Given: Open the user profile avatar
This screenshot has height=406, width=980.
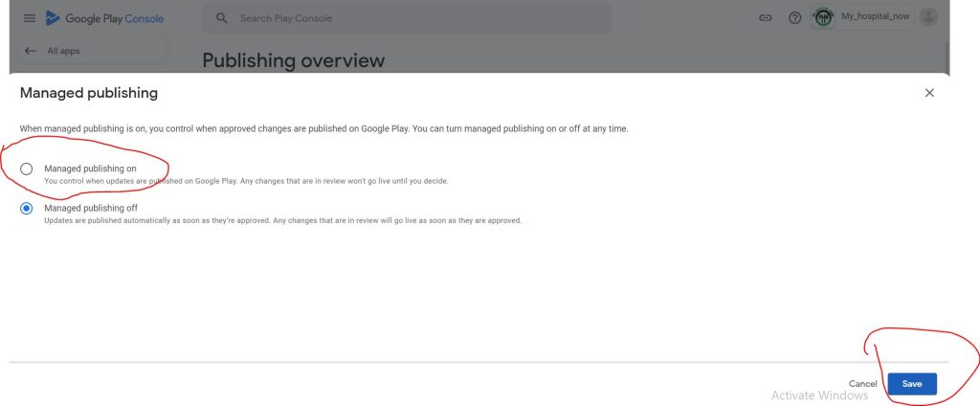Looking at the screenshot, I should pyautogui.click(x=927, y=17).
